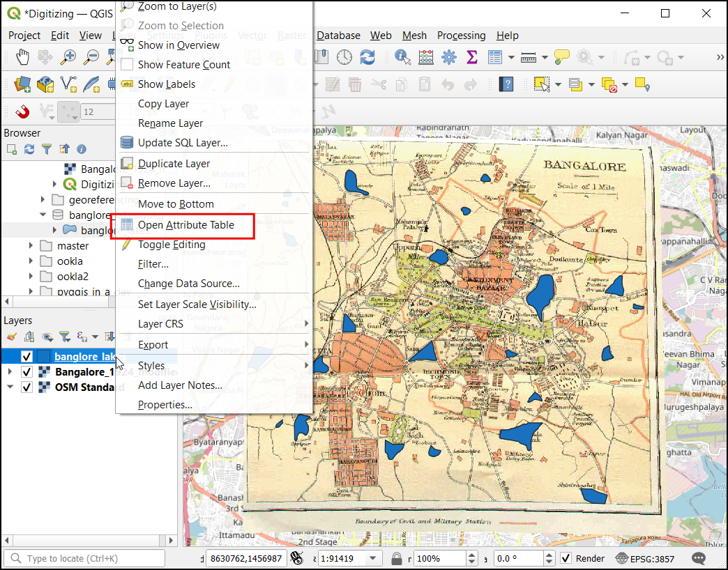Toggle the scale lock padlock icon
Viewport: 728px width, 570px height.
point(397,558)
